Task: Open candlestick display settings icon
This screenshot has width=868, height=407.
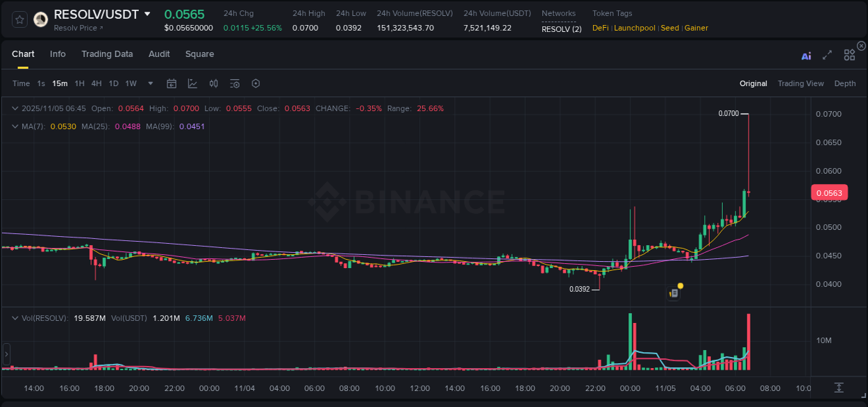Action: 213,83
